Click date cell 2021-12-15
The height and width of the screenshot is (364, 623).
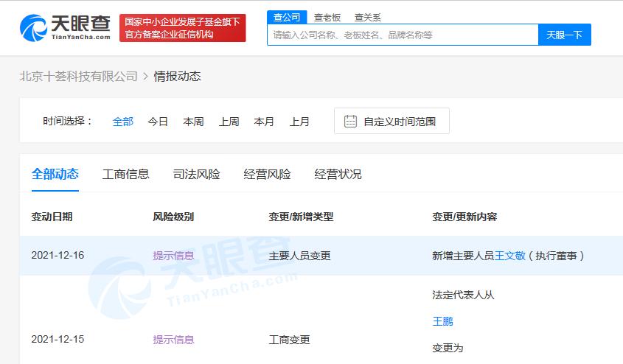click(58, 340)
